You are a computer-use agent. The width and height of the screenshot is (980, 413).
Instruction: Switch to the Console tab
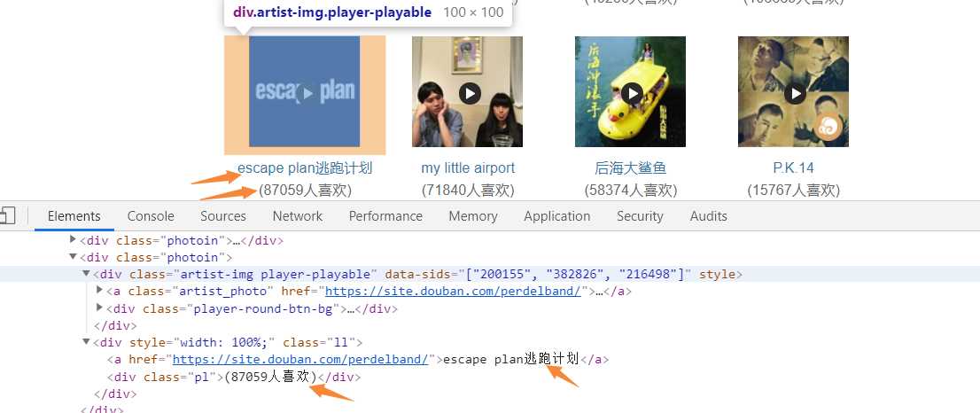(151, 216)
